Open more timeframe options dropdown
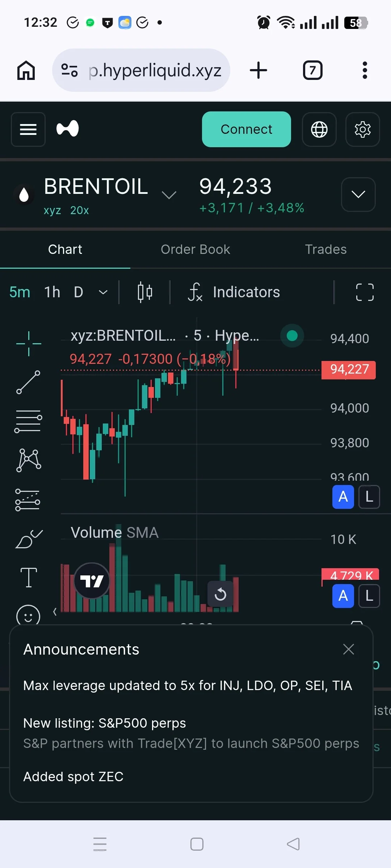The height and width of the screenshot is (868, 391). [x=103, y=292]
